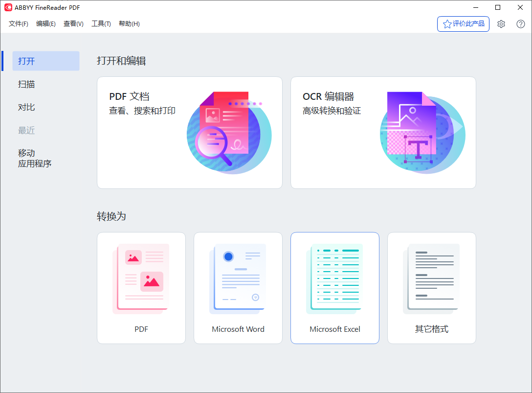
Task: Click the Microsoft Excel spreadsheet icon
Action: point(334,278)
